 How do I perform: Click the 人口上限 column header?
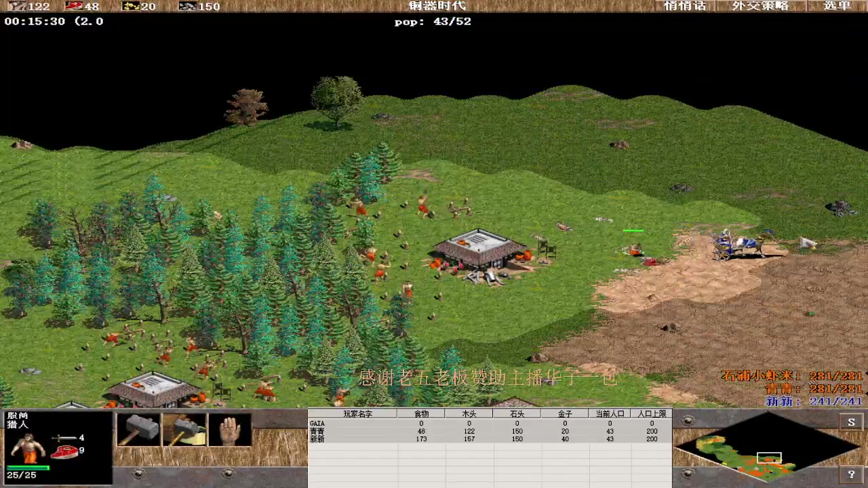(652, 413)
